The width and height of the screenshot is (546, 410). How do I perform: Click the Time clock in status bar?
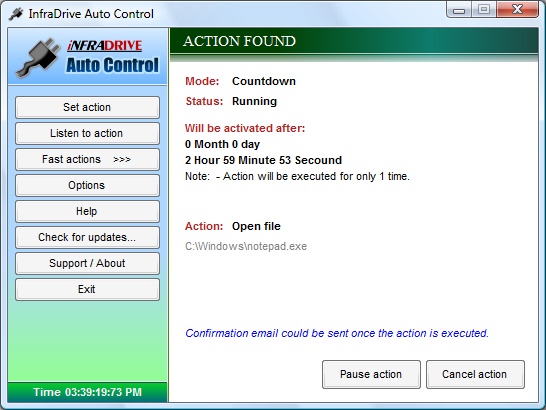87,392
